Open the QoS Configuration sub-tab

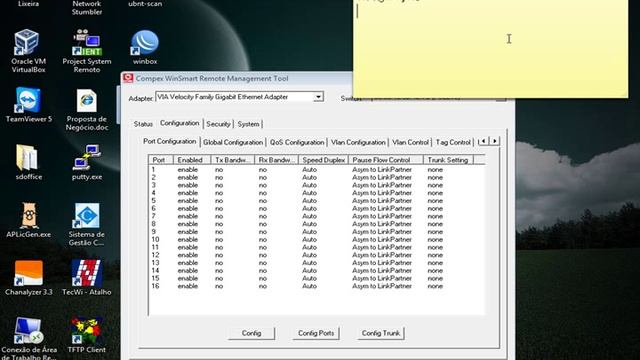tap(297, 142)
